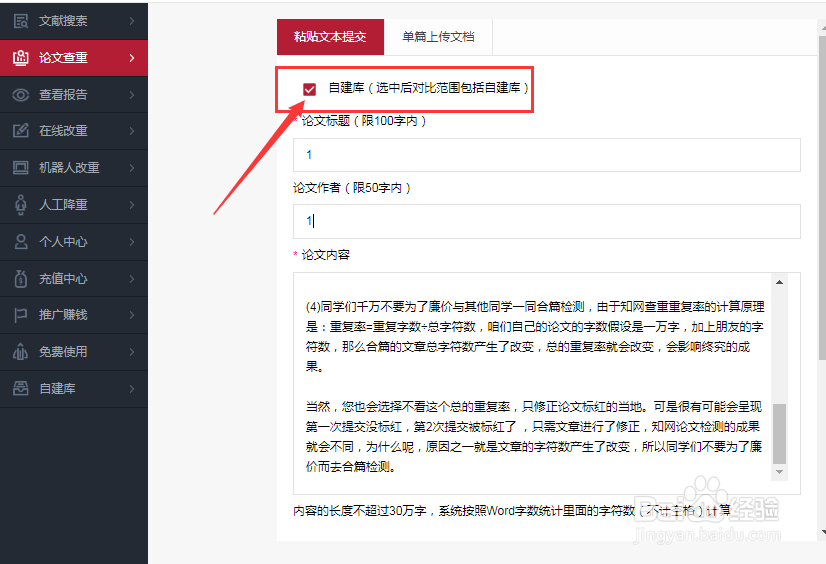Expand the 文献搜索 chevron arrow

132,21
